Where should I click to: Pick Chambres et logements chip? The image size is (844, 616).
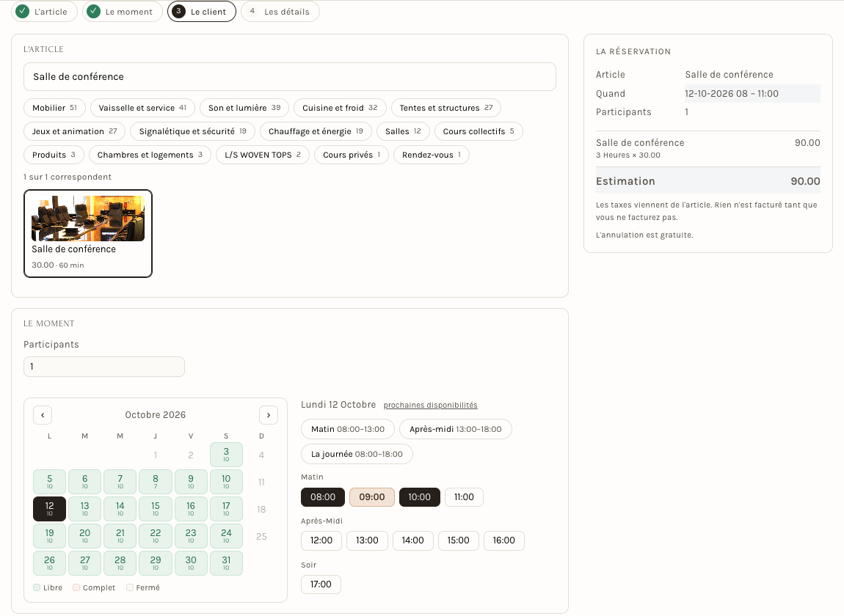(150, 155)
